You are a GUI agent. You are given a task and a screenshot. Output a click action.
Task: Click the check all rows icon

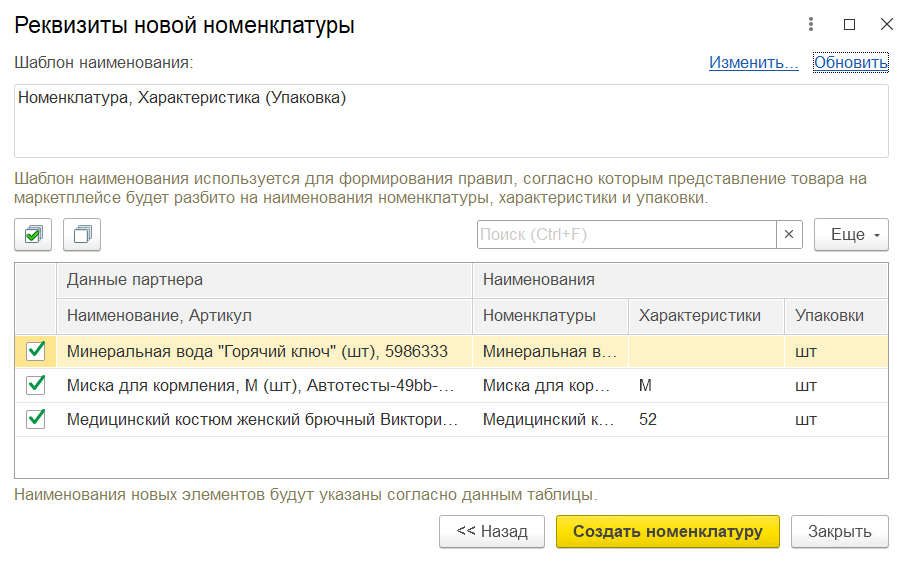[34, 235]
